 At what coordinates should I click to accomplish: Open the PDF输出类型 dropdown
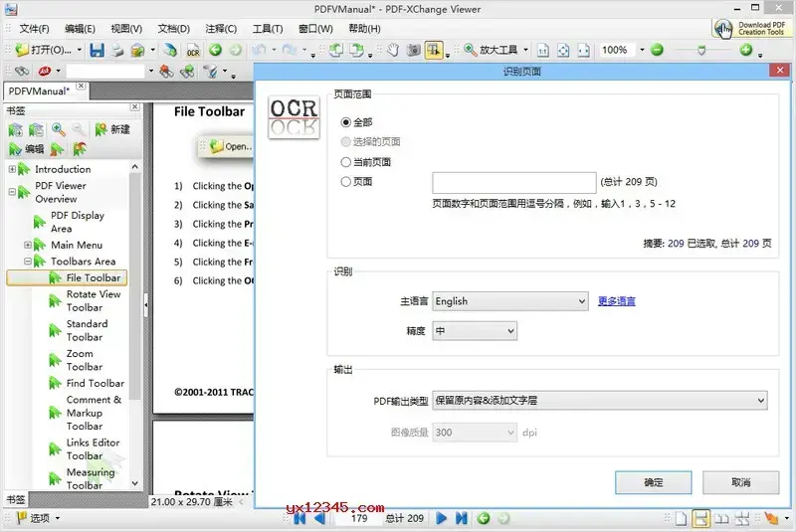coord(600,400)
